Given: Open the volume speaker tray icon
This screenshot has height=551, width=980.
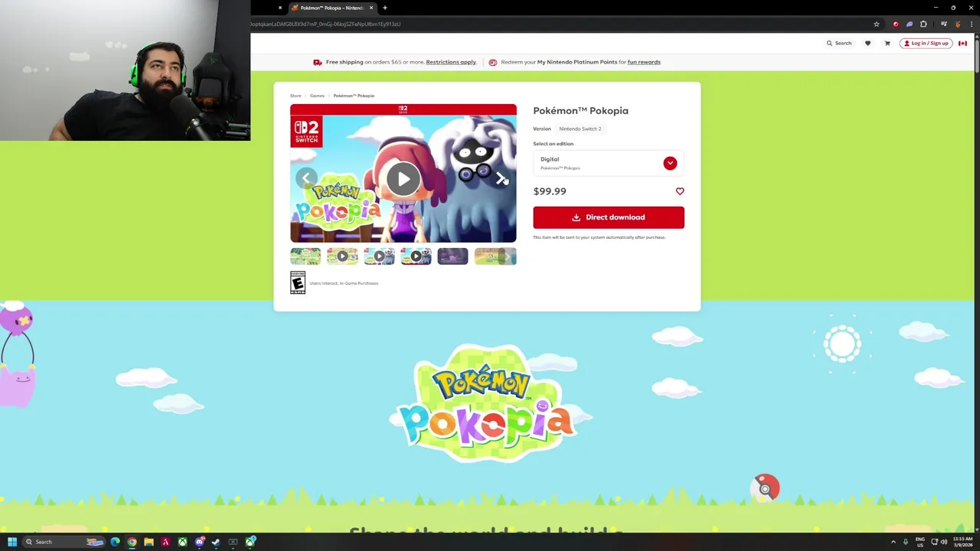Looking at the screenshot, I should tap(943, 542).
